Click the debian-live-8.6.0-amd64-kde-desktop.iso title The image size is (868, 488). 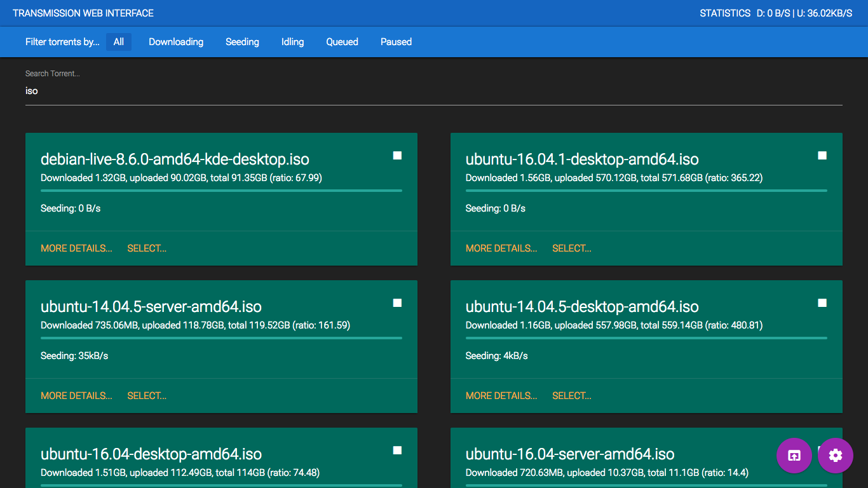[x=175, y=159]
